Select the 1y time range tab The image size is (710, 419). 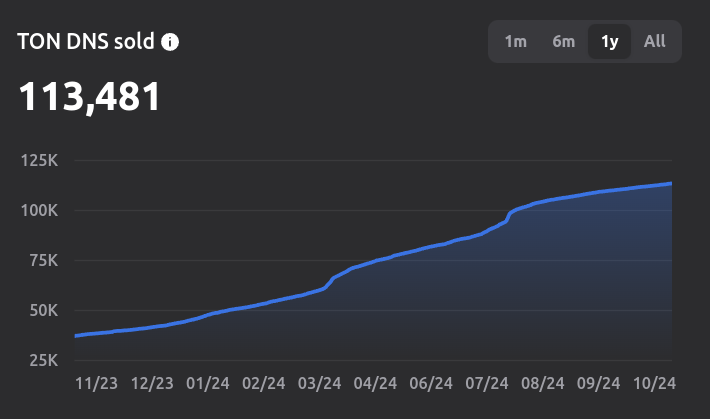point(609,42)
